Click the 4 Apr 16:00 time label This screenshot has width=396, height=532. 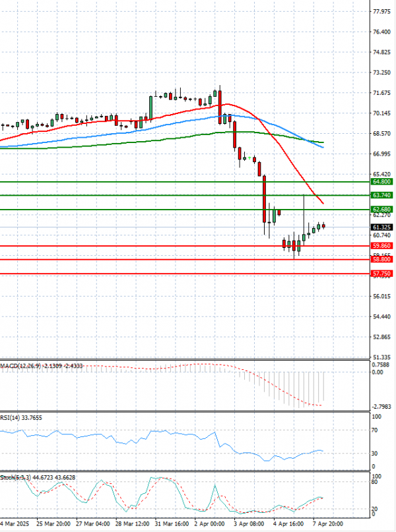pos(288,524)
